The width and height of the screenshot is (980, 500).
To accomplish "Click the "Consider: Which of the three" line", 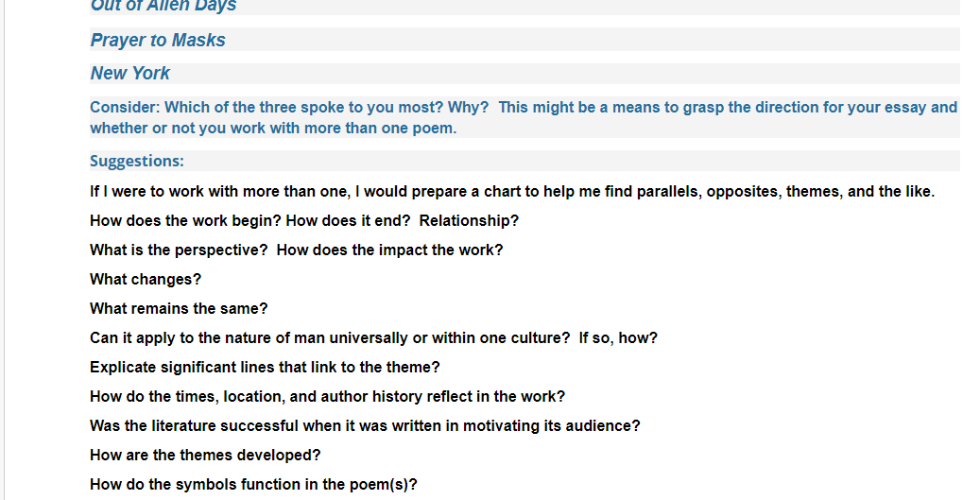I will (x=524, y=108).
